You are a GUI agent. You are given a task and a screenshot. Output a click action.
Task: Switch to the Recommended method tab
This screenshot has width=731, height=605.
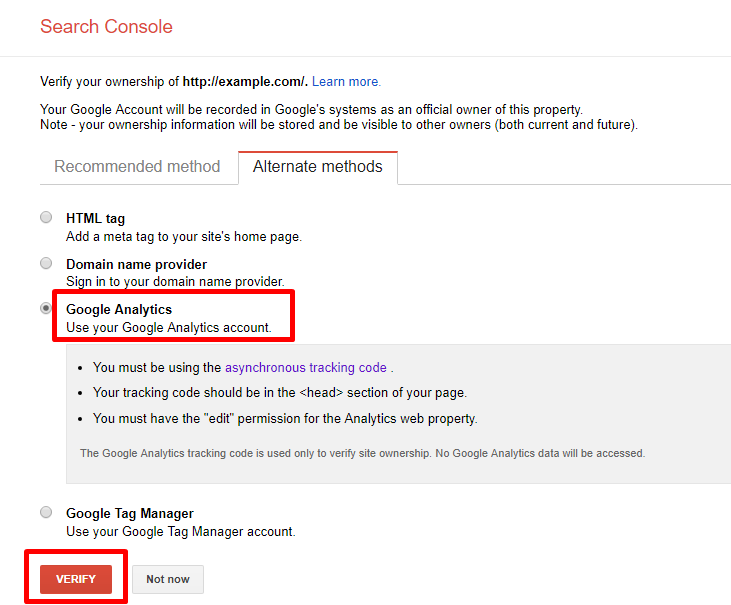click(x=137, y=166)
